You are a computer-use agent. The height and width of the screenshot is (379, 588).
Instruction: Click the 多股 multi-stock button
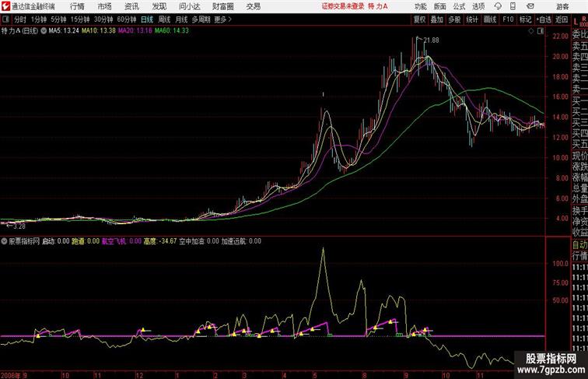pos(454,19)
